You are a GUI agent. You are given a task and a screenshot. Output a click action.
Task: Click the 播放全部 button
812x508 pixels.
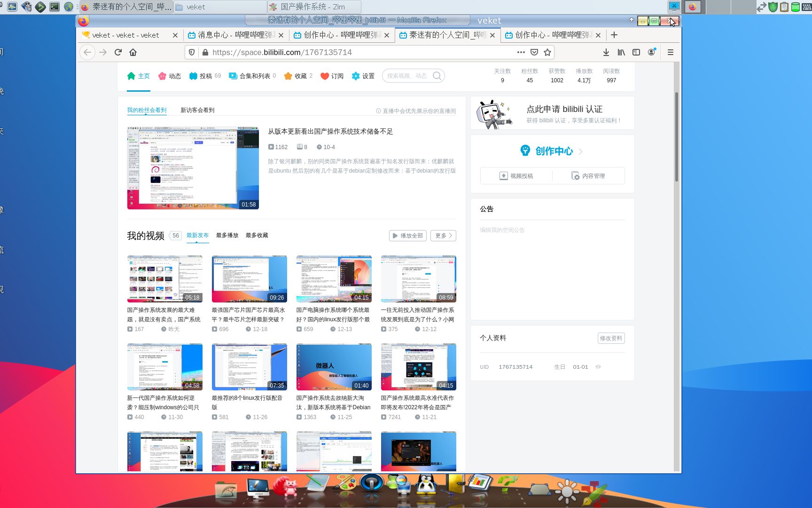point(407,236)
